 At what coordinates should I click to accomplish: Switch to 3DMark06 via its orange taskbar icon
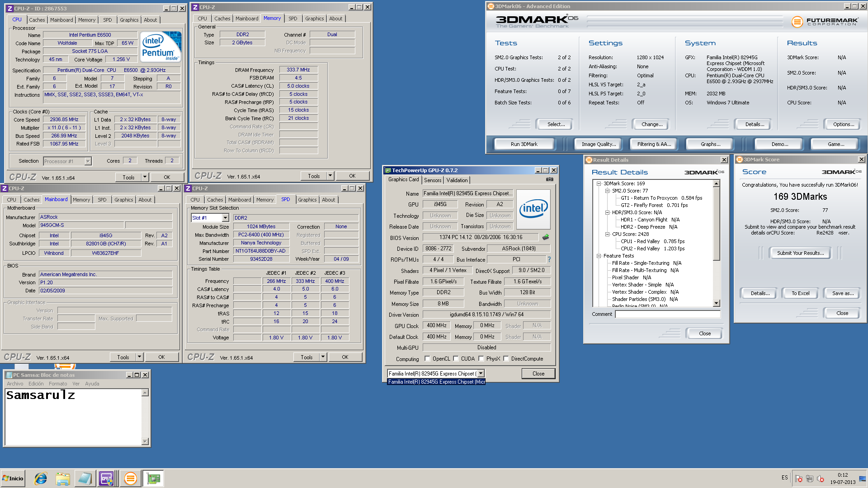click(130, 478)
